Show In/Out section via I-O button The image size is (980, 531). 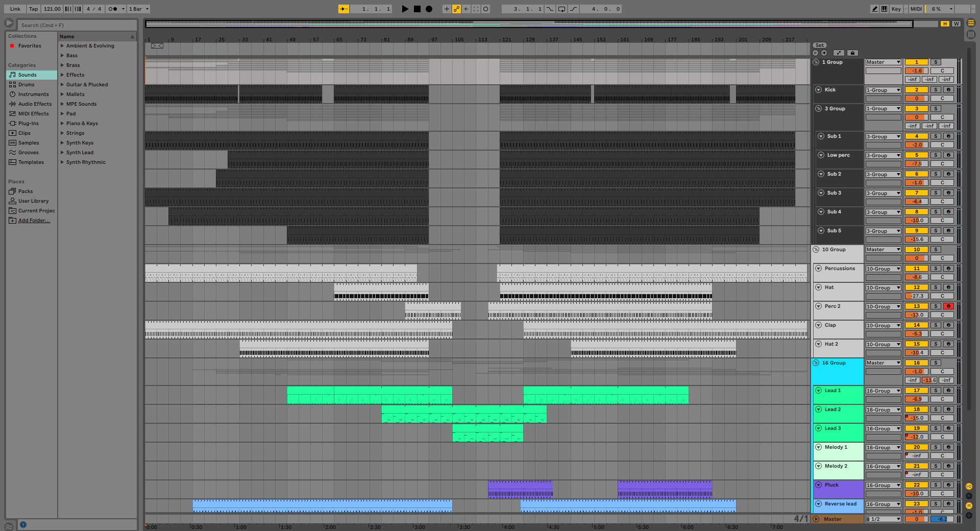click(969, 486)
